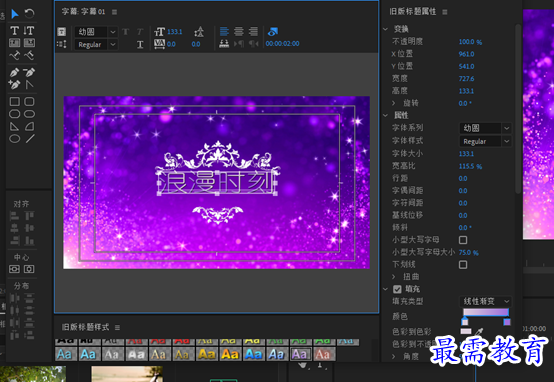Viewport: 554px width, 382px height.
Task: Click the vertical center icon under 中心
Action: [x=14, y=269]
